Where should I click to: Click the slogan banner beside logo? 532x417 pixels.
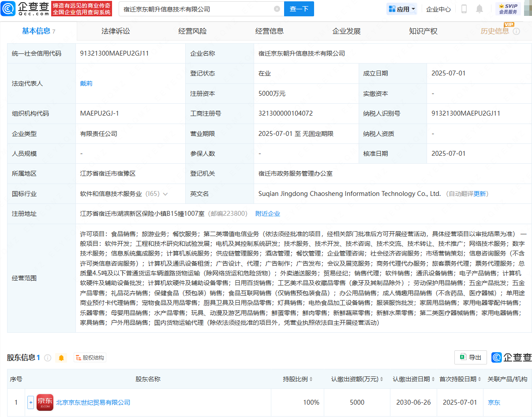[x=81, y=9]
